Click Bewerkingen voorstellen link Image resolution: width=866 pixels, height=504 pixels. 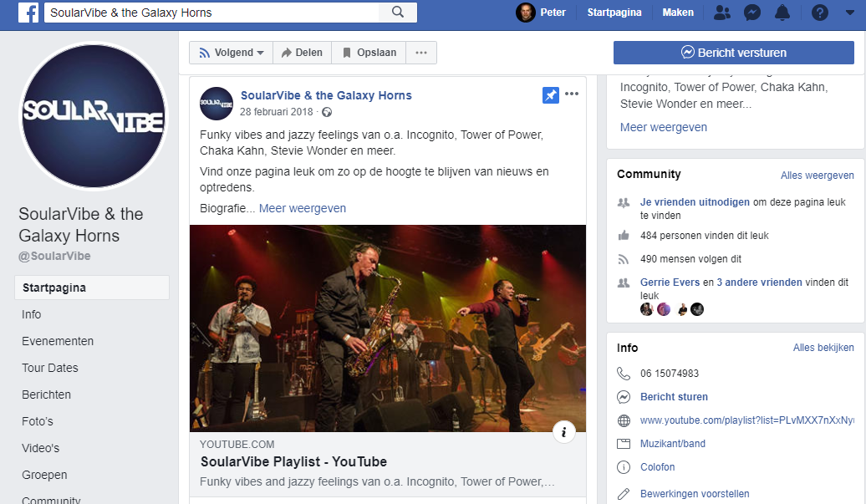pyautogui.click(x=695, y=494)
